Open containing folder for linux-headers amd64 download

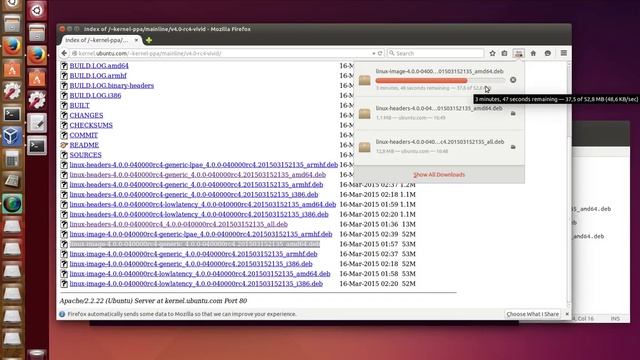pos(513,113)
